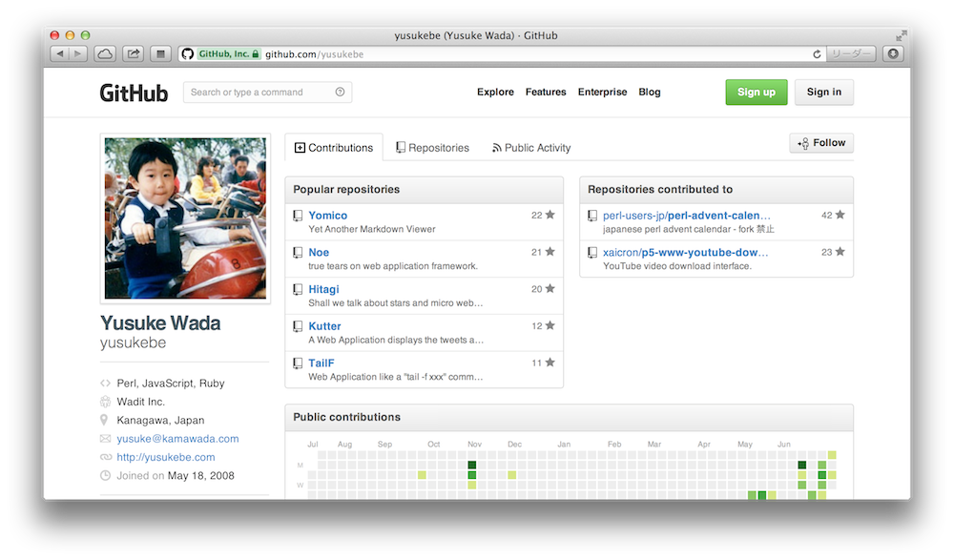
Task: Click the star icon for p5-www-youtube-download
Action: click(840, 252)
